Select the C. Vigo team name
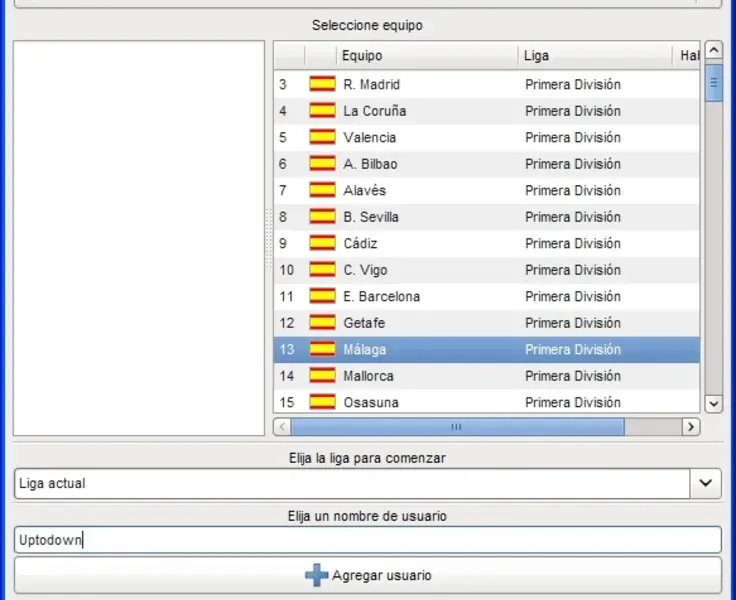The image size is (736, 600). tap(365, 270)
